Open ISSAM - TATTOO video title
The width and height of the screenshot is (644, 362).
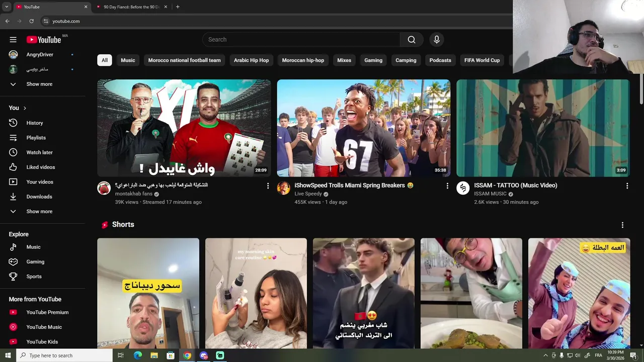point(516,186)
